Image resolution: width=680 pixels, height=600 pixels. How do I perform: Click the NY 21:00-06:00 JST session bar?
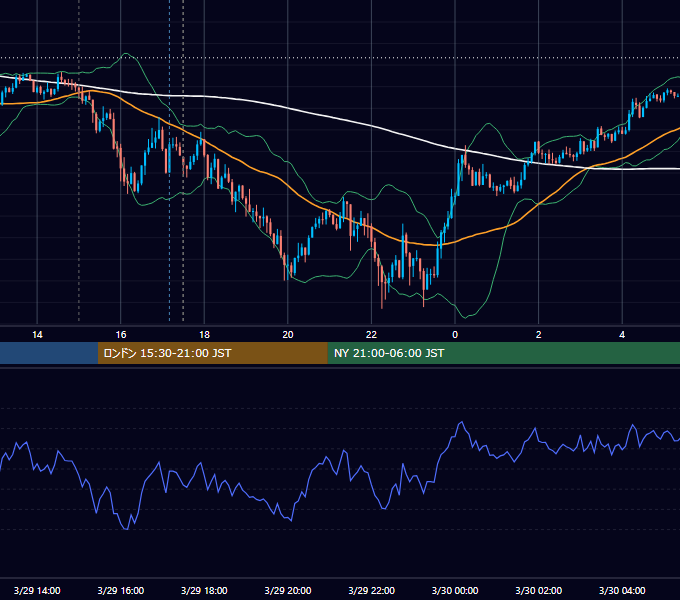click(x=503, y=353)
